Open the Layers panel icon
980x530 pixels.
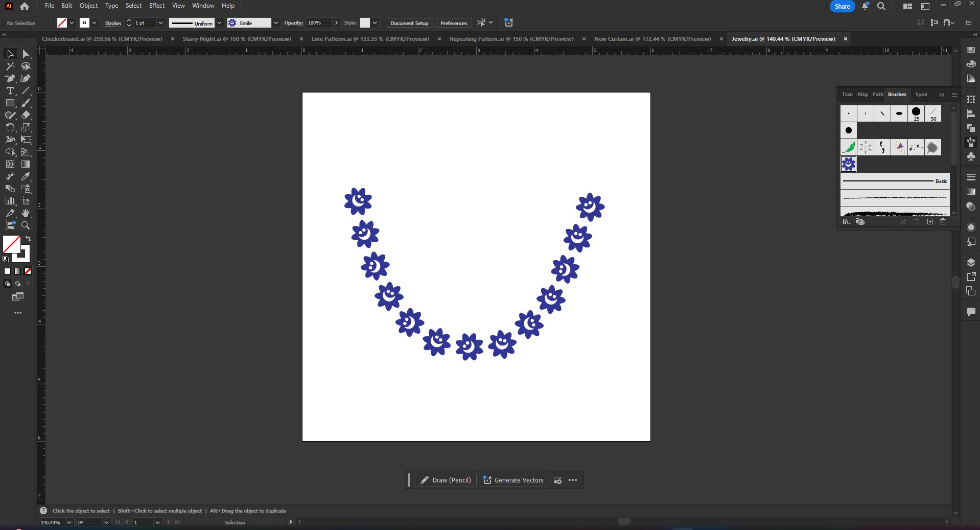pos(971,262)
